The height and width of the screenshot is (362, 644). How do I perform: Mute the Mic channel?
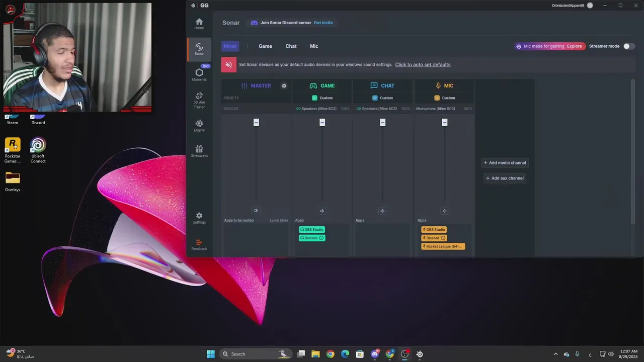(x=444, y=211)
